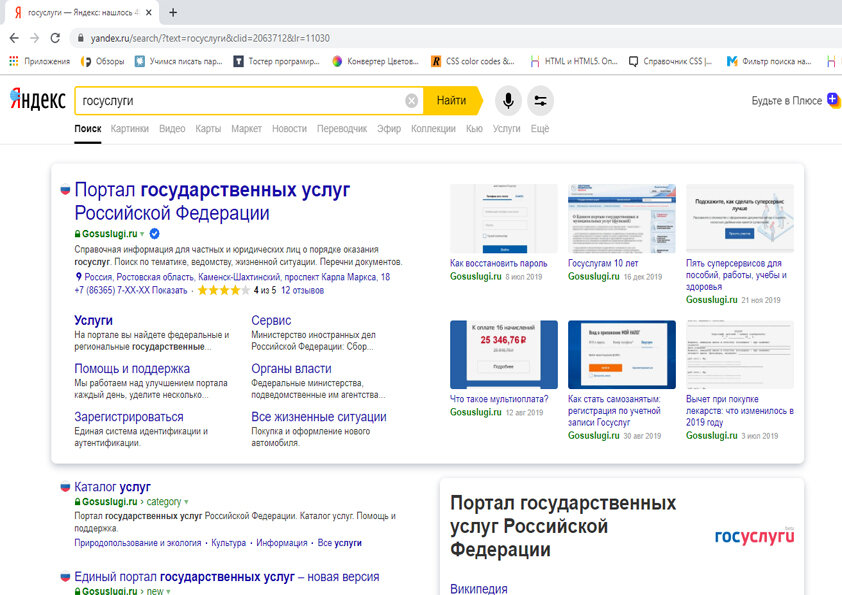
Task: Open the 12 отзывов reviews link
Action: (x=302, y=291)
